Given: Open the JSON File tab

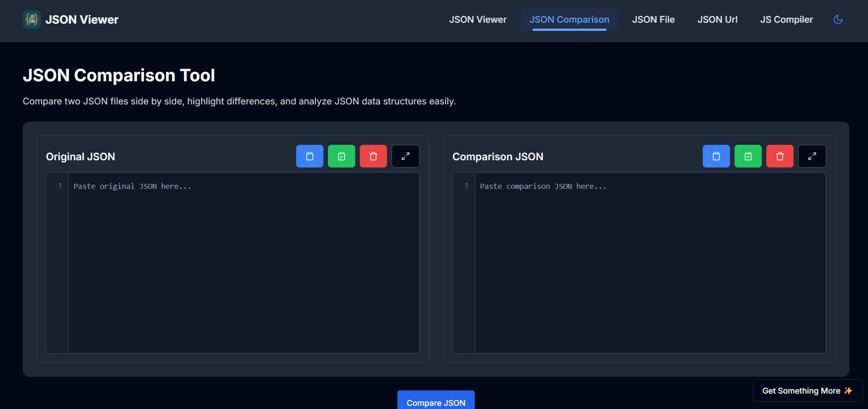Looking at the screenshot, I should 653,20.
